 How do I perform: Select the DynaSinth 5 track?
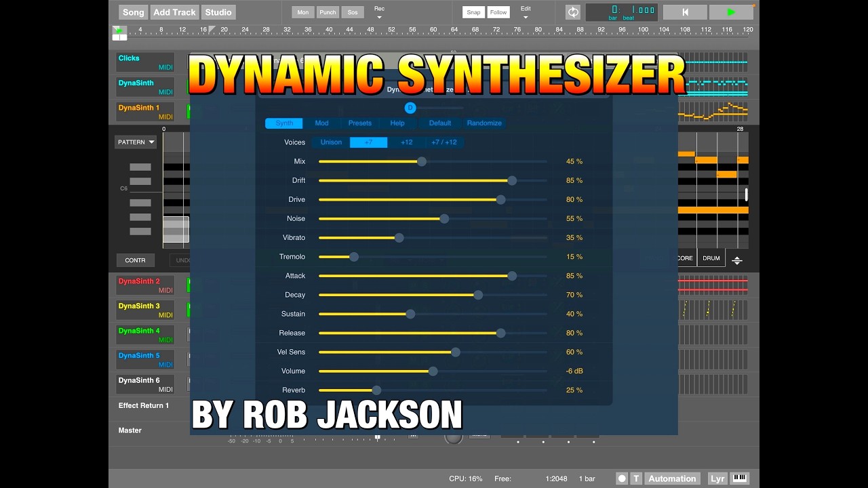pyautogui.click(x=145, y=359)
